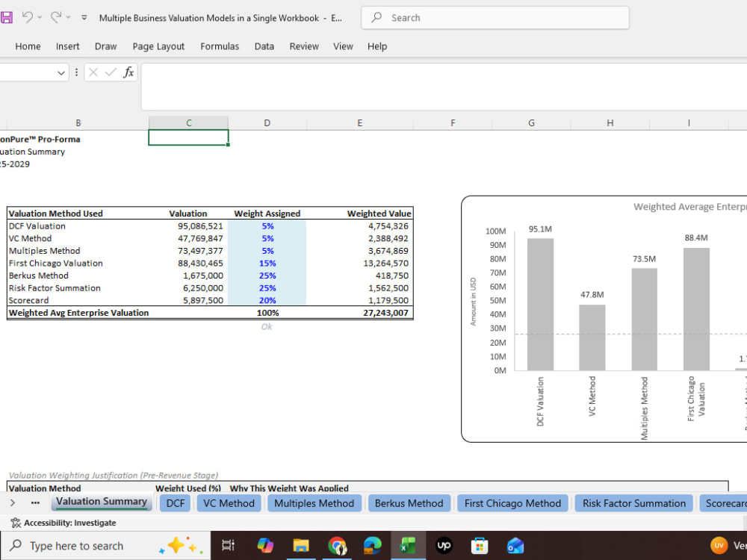Image resolution: width=747 pixels, height=560 pixels.
Task: Click the Save icon in title bar
Action: pyautogui.click(x=6, y=18)
